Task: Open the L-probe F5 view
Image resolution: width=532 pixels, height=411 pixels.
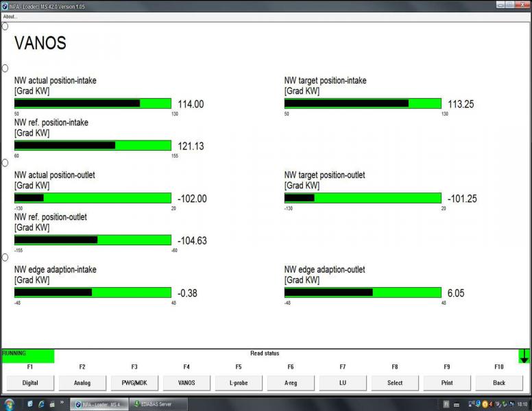Action: pos(239,383)
